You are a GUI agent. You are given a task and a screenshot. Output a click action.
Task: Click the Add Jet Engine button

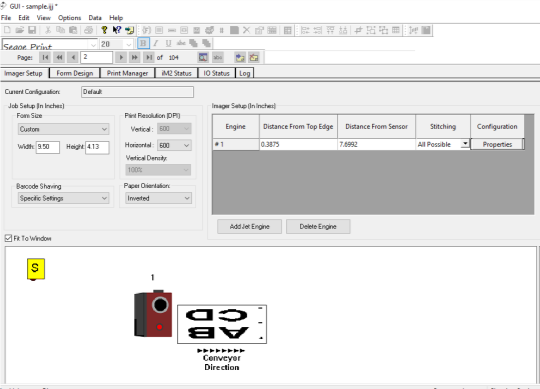(x=249, y=227)
